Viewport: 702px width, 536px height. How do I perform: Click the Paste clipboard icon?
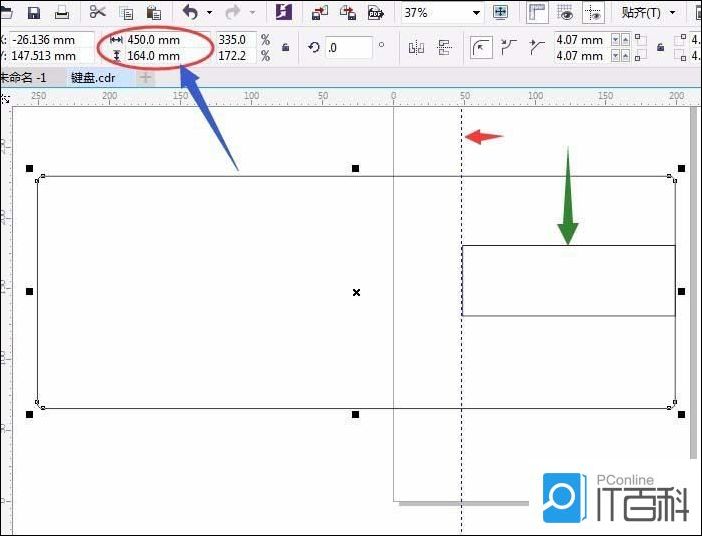tap(154, 13)
